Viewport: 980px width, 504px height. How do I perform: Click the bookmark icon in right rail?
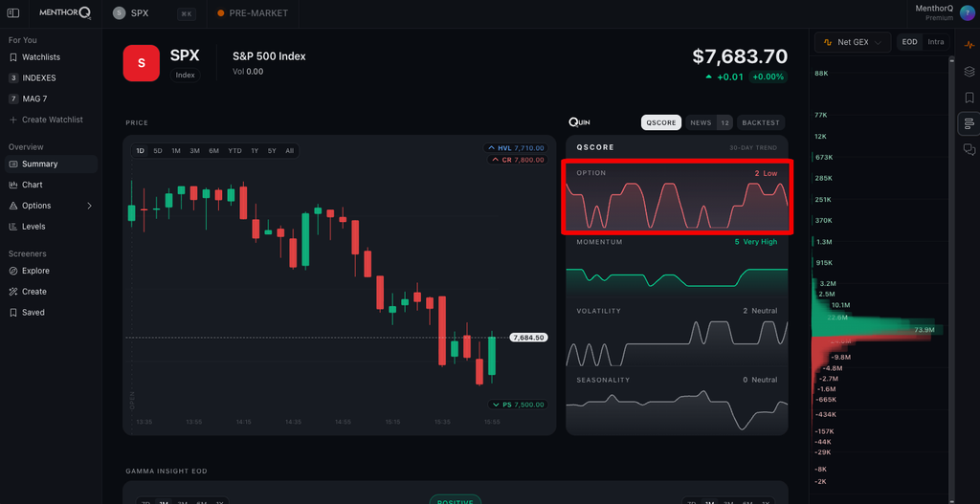tap(969, 98)
